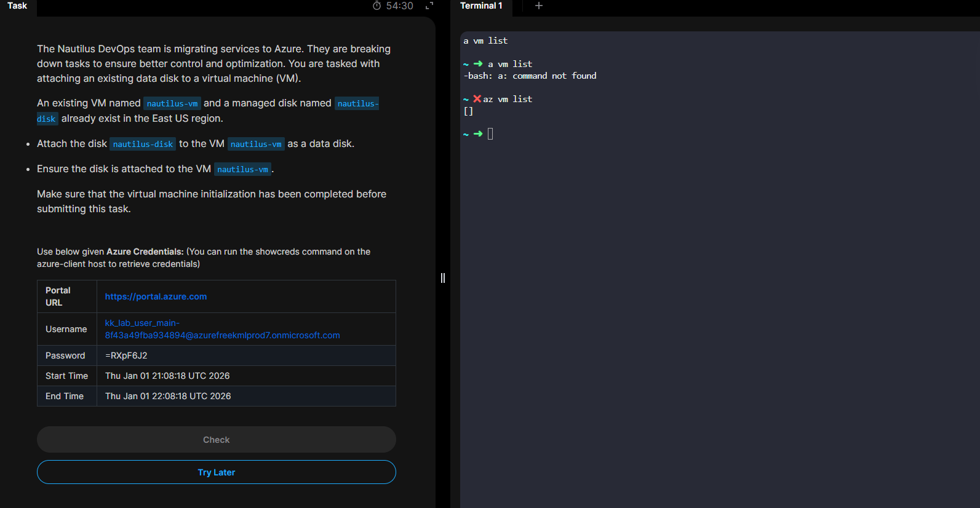Focus the terminal cursor at the prompt
Screen dimensions: 980x508
point(490,133)
